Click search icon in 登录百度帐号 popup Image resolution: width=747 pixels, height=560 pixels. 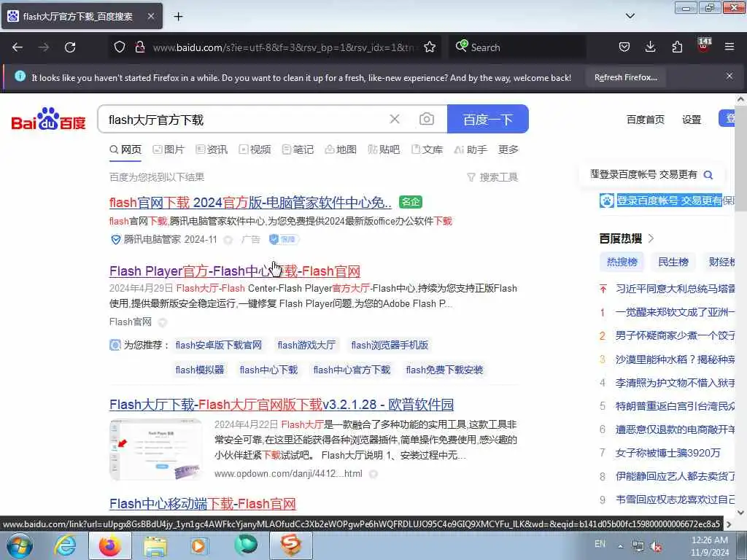click(708, 175)
